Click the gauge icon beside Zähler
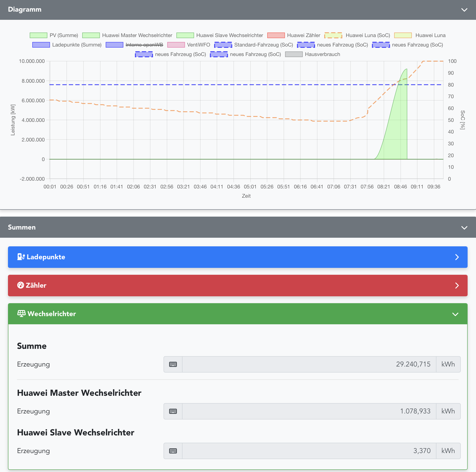 [x=20, y=285]
